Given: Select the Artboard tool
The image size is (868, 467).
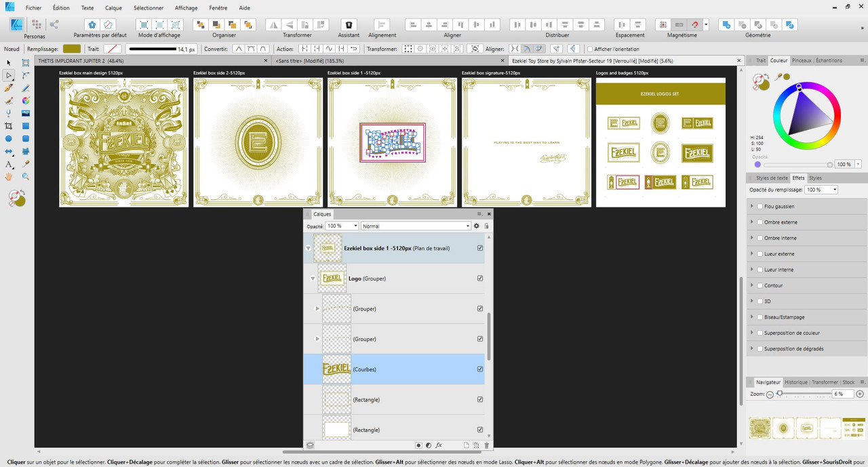Looking at the screenshot, I should (26, 63).
